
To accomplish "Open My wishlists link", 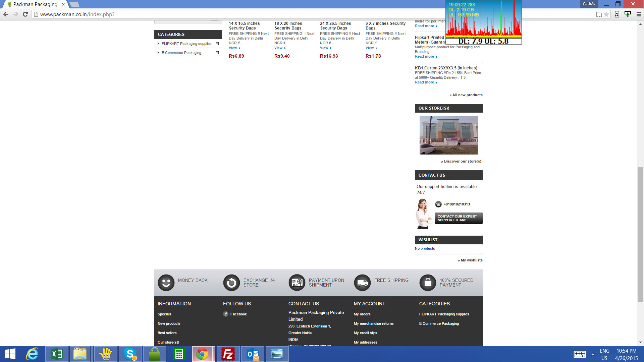I will pos(471,260).
